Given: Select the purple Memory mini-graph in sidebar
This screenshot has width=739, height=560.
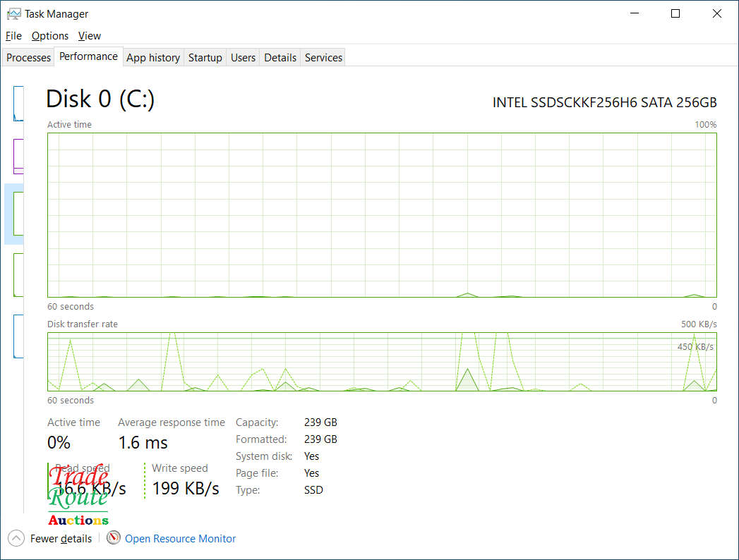Looking at the screenshot, I should (18, 157).
